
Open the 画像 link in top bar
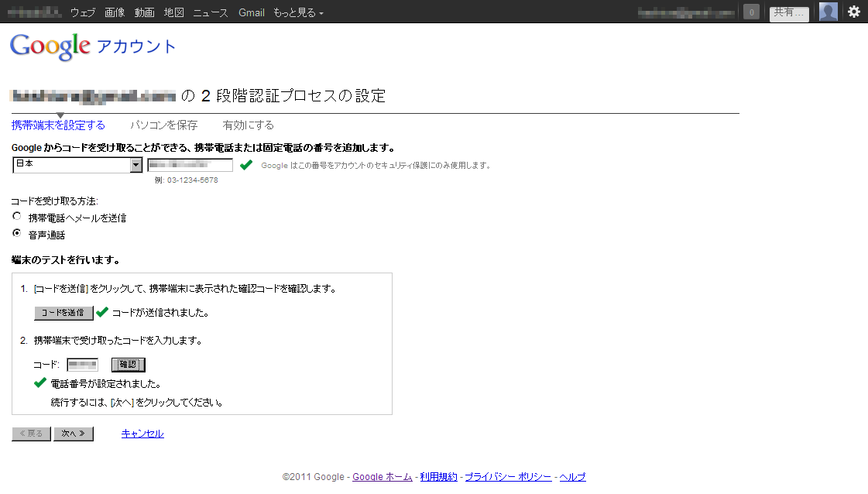coord(114,12)
